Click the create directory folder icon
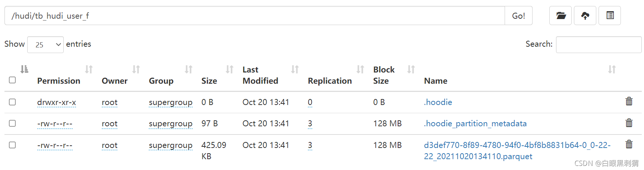The height and width of the screenshot is (170, 644). coord(560,16)
